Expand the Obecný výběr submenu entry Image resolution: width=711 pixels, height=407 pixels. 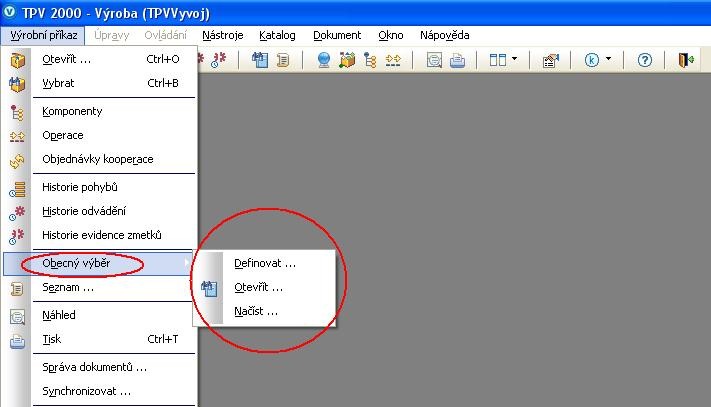(98, 263)
